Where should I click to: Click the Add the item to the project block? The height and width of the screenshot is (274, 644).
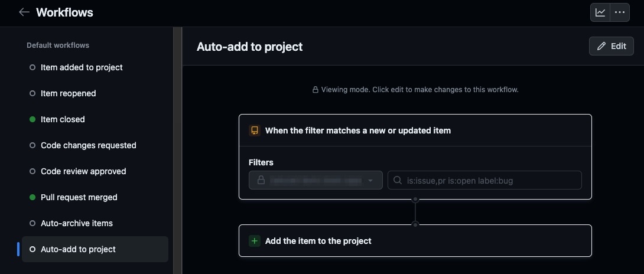pyautogui.click(x=415, y=241)
